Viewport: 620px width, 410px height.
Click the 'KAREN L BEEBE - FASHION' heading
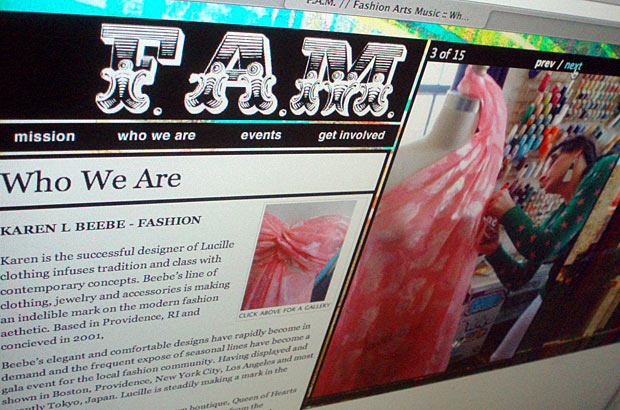[101, 225]
